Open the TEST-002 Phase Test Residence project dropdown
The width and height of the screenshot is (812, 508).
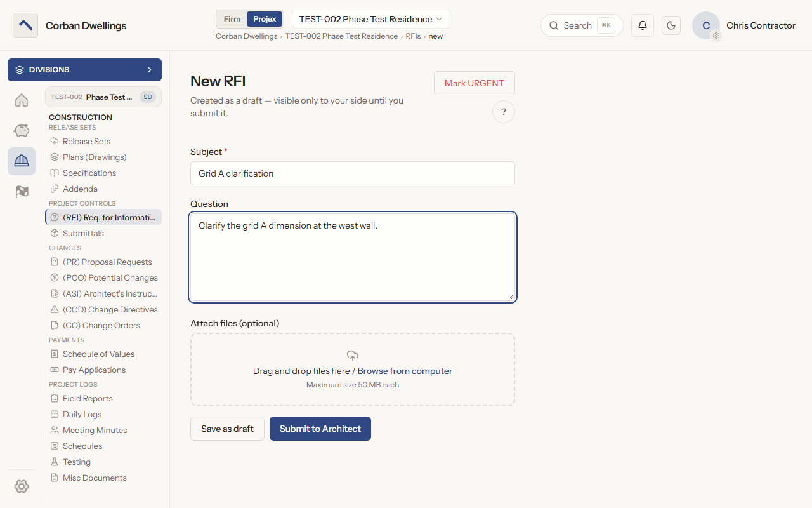pyautogui.click(x=371, y=19)
